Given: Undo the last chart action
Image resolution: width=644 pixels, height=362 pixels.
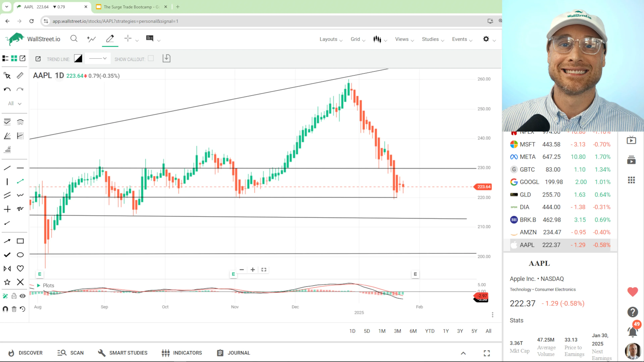Looking at the screenshot, I should point(7,89).
